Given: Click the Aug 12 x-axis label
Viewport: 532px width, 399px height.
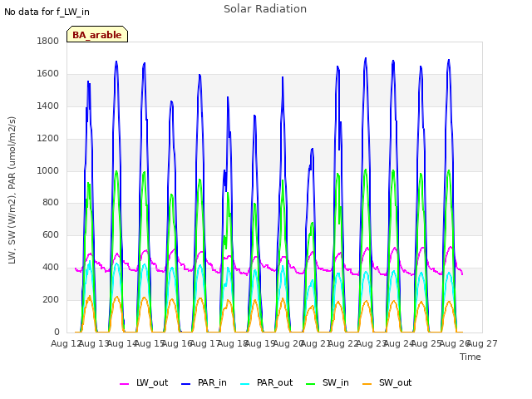Looking at the screenshot, I should coord(66,343).
